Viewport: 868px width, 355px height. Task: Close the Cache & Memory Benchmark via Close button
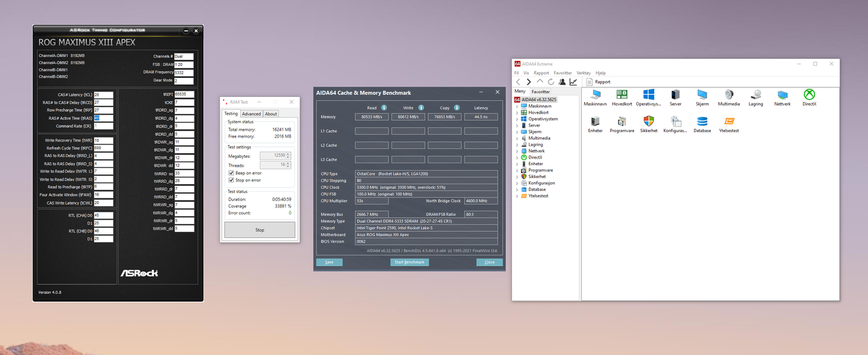(x=490, y=262)
